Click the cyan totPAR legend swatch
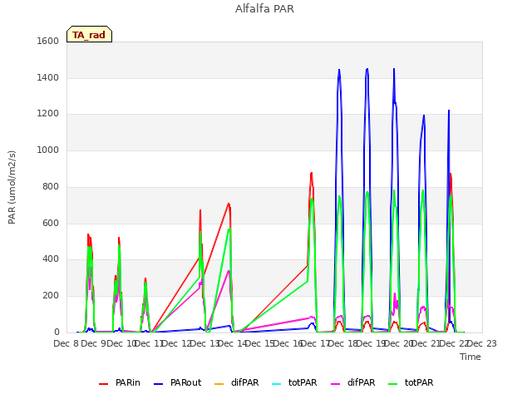 tap(277, 384)
